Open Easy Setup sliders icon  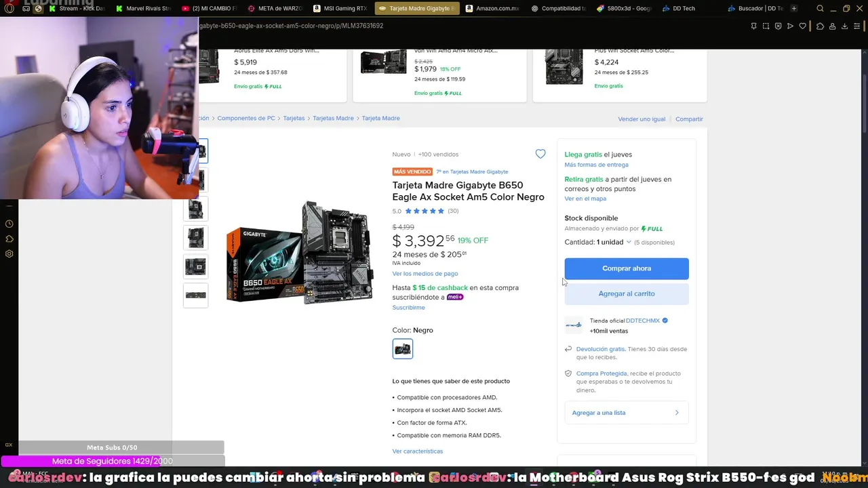[857, 26]
